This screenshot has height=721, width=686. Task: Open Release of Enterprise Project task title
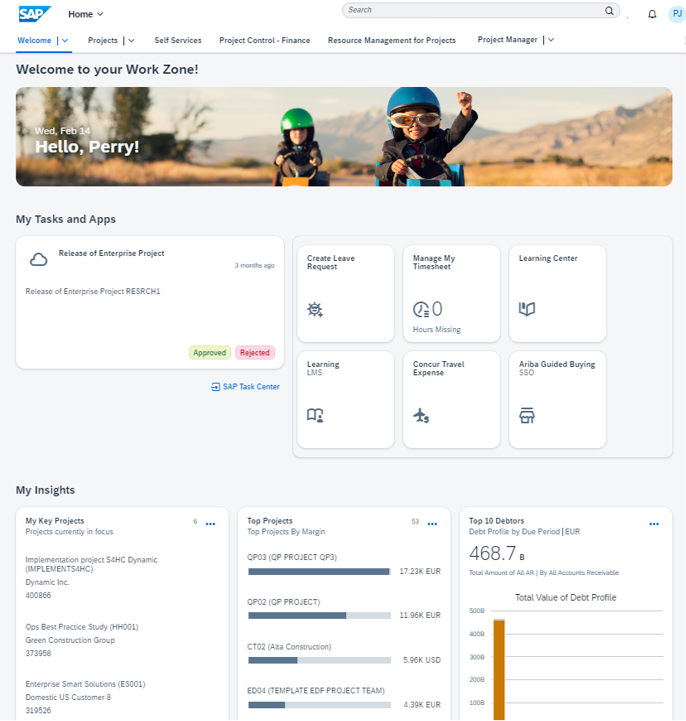111,253
